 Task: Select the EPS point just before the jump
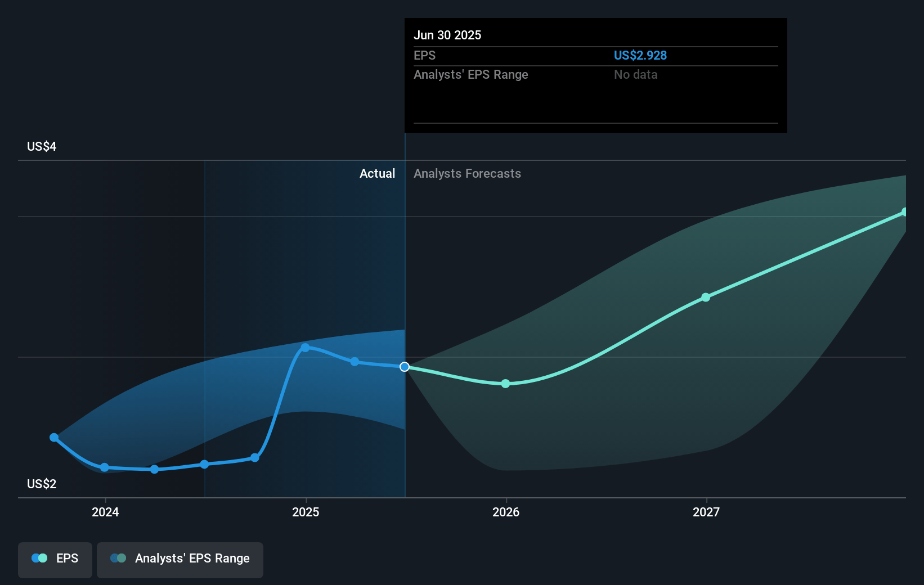(255, 458)
